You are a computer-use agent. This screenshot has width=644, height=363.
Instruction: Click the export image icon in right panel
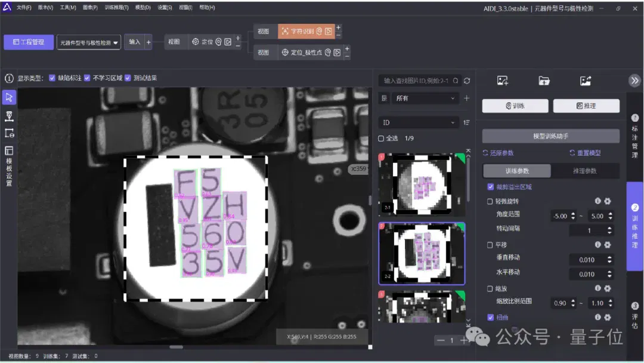(586, 81)
